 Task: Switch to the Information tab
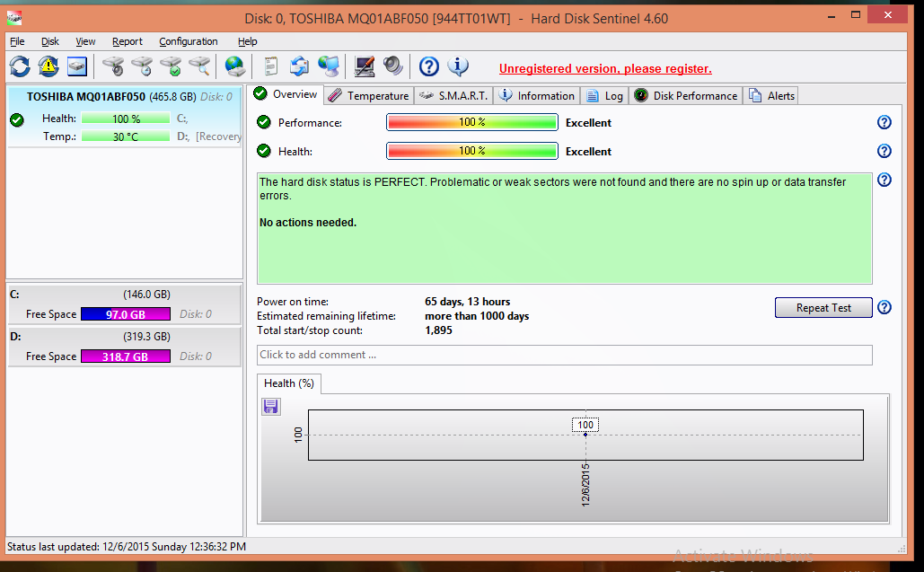[536, 95]
